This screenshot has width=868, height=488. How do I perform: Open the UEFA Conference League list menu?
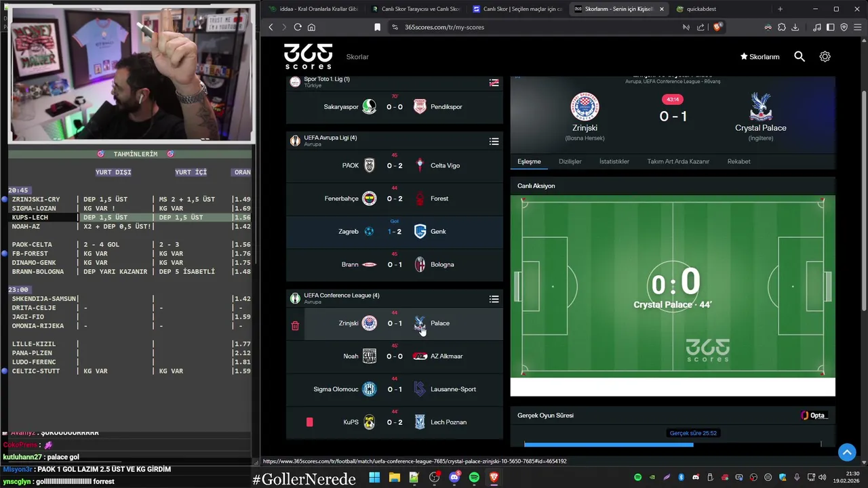(x=494, y=299)
